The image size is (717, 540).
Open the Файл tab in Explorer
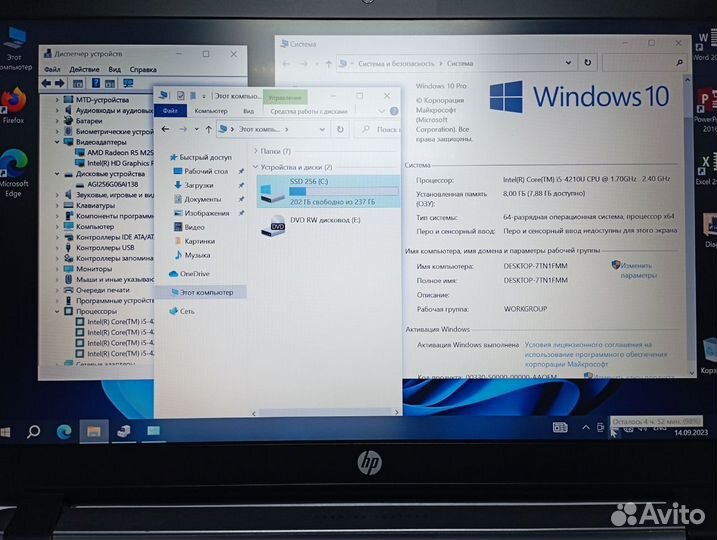point(170,111)
